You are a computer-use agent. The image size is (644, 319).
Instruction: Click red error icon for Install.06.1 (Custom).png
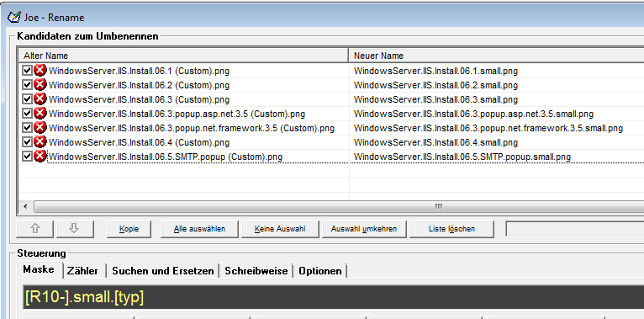point(40,71)
